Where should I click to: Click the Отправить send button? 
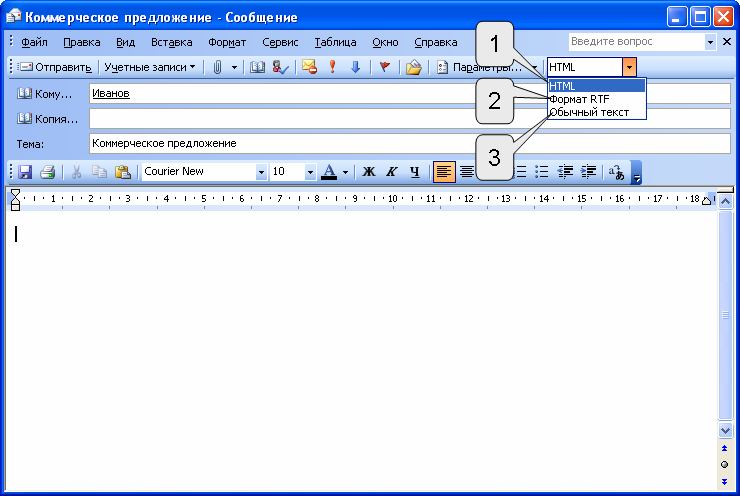54,67
